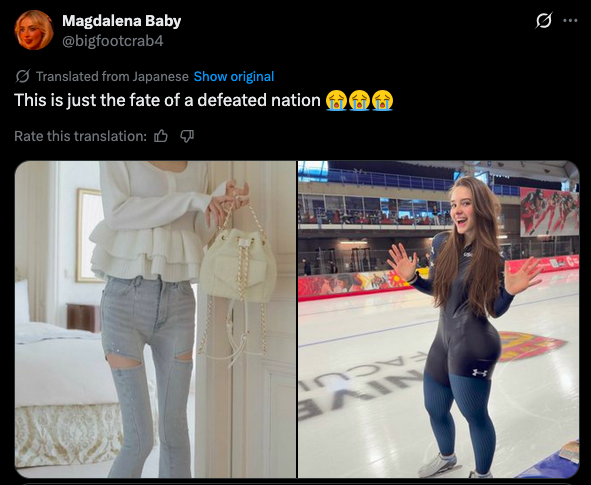Rate the translation with thumbs down

point(187,136)
